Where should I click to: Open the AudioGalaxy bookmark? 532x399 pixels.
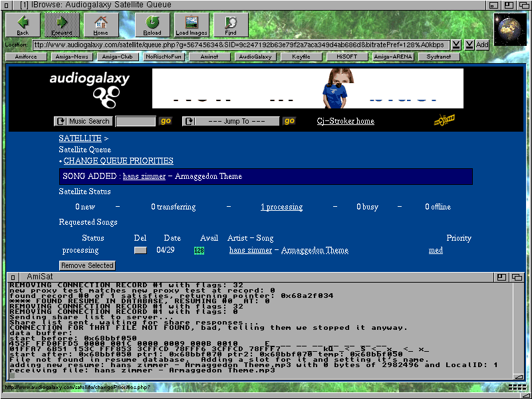[255, 57]
